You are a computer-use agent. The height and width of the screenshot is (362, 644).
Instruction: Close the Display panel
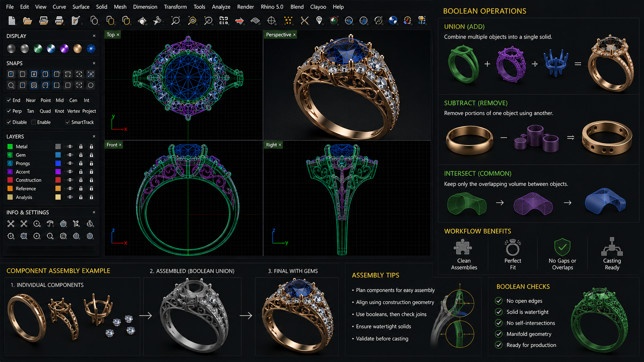pos(94,36)
